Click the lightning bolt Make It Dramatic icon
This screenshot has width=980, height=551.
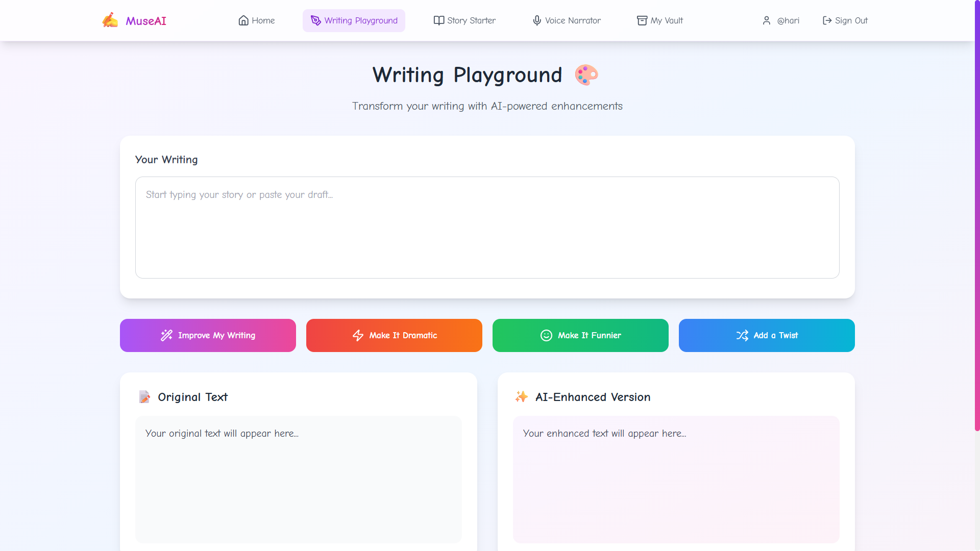pos(358,335)
